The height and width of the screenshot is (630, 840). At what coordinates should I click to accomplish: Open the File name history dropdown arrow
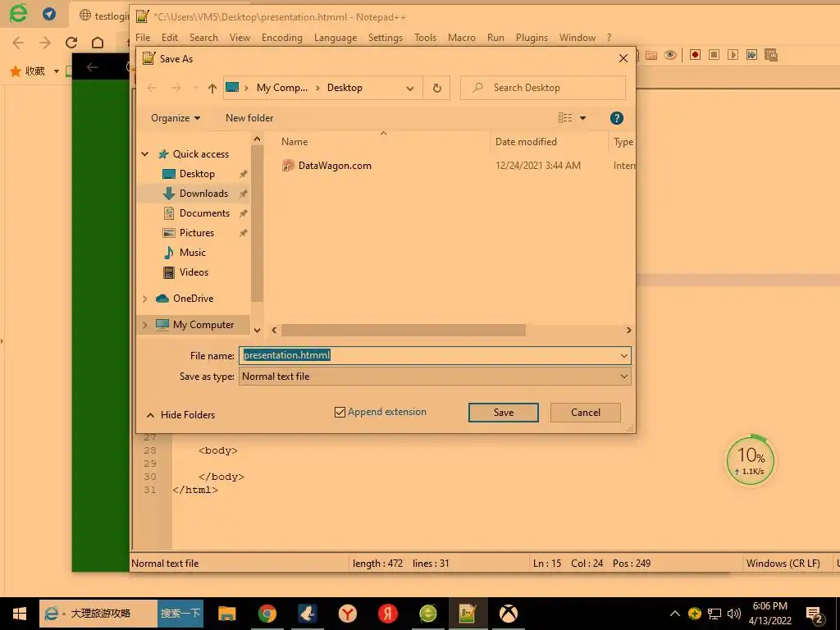[x=623, y=356]
